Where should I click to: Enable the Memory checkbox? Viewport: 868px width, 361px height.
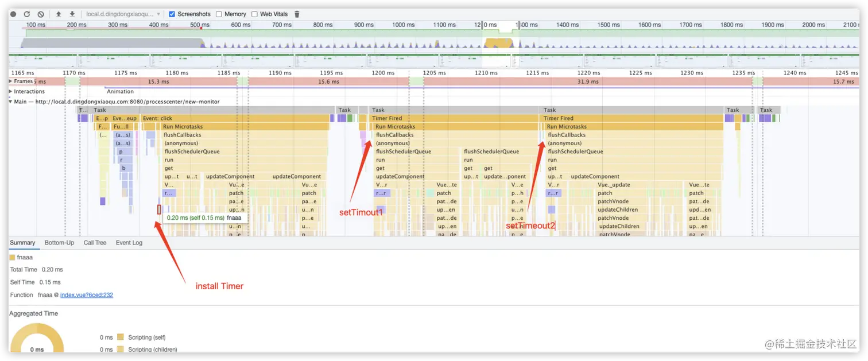click(219, 14)
